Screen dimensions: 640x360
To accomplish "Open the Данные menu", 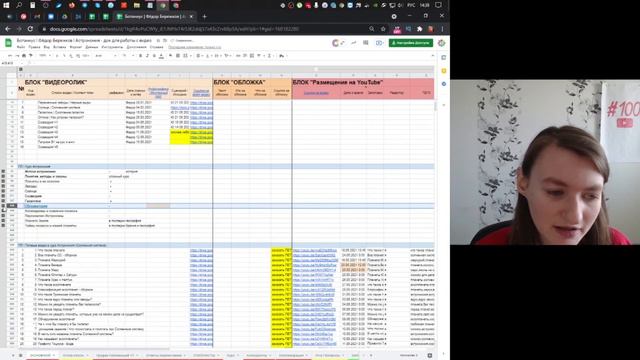I will point(91,47).
